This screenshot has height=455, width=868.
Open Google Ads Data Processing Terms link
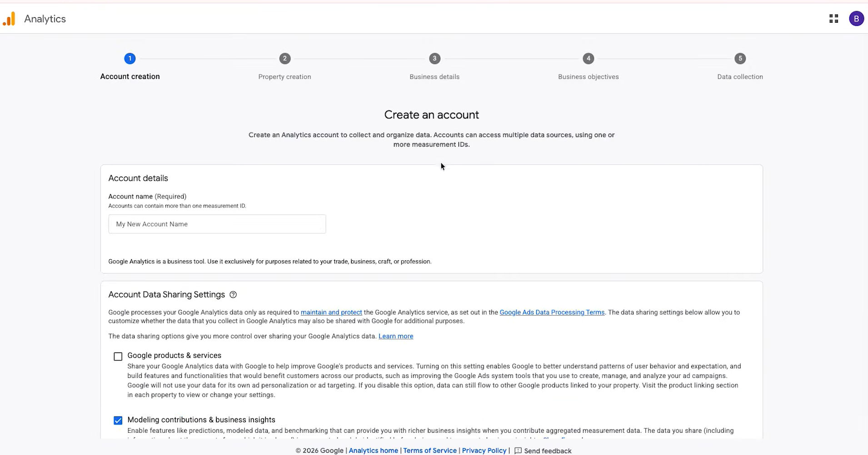point(552,312)
